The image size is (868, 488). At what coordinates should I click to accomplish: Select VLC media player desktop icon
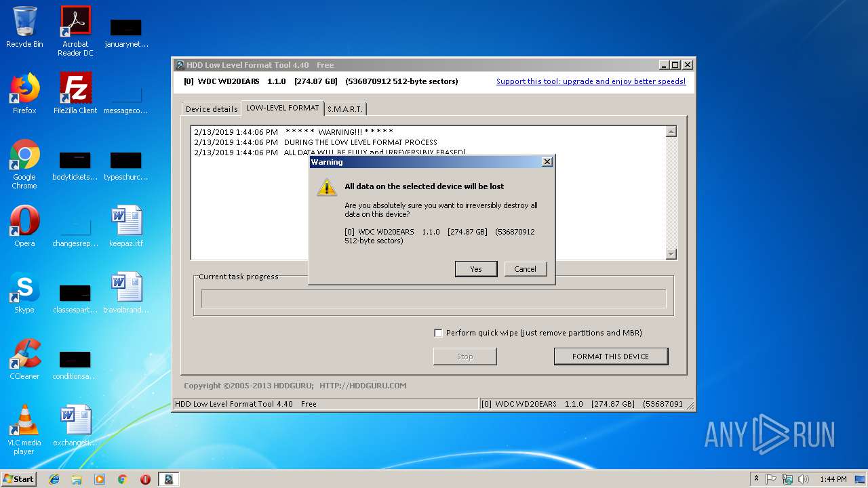coord(24,430)
